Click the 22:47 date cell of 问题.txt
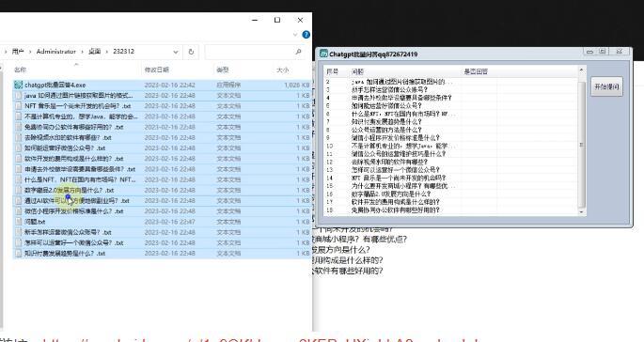The width and height of the screenshot is (644, 342). 169,222
